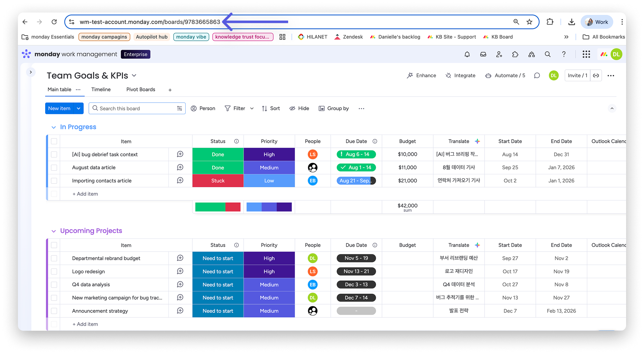Open the Autopilot hub bookmark
Viewport: 644px width, 354px height.
(152, 37)
